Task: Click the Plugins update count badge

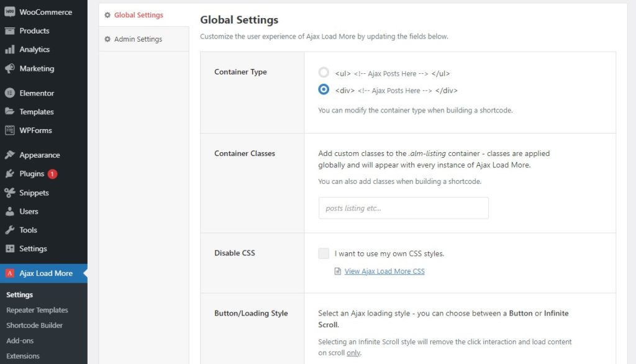Action: click(52, 174)
